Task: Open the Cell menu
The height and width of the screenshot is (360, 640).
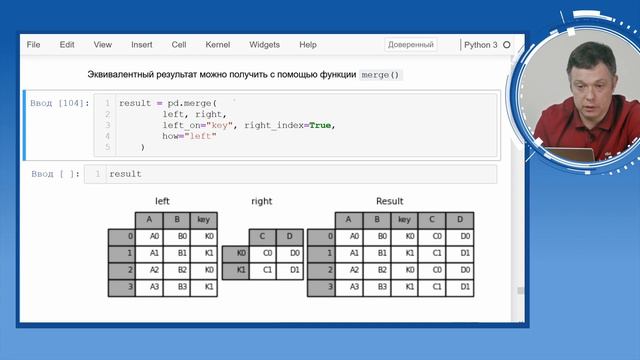Action: pyautogui.click(x=179, y=45)
